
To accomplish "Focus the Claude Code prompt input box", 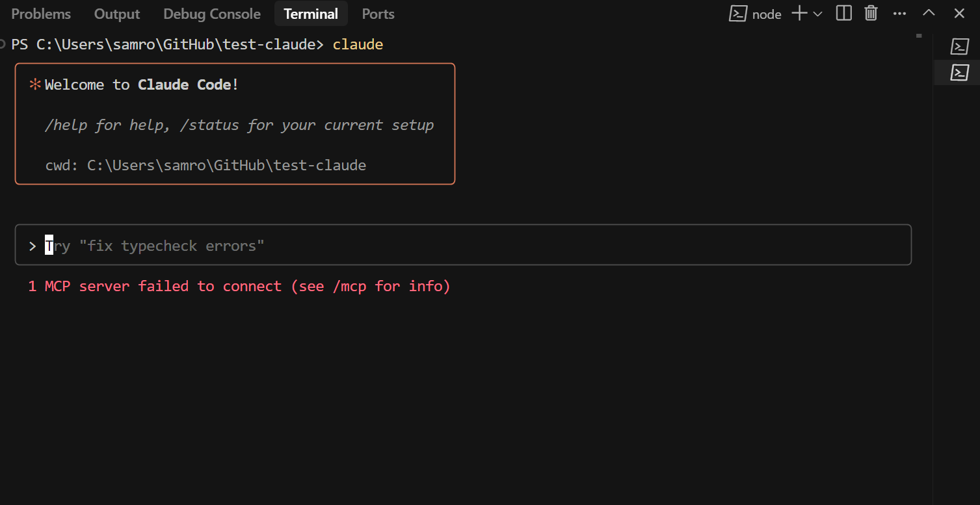I will pyautogui.click(x=463, y=245).
